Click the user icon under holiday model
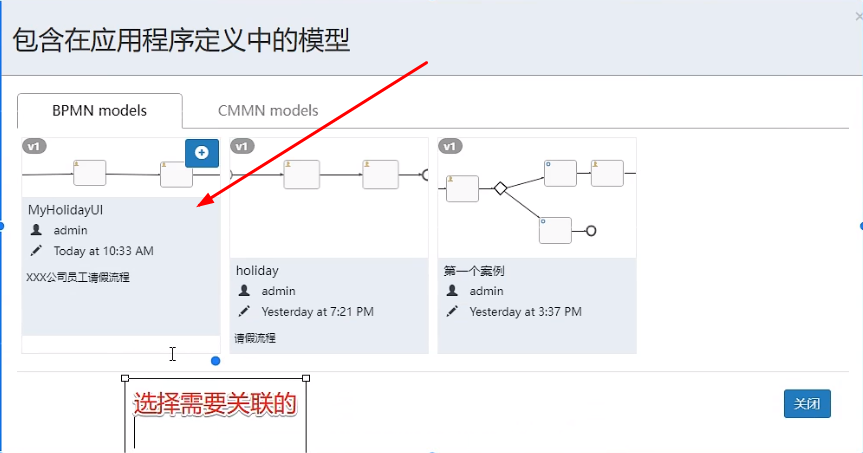 pyautogui.click(x=244, y=291)
